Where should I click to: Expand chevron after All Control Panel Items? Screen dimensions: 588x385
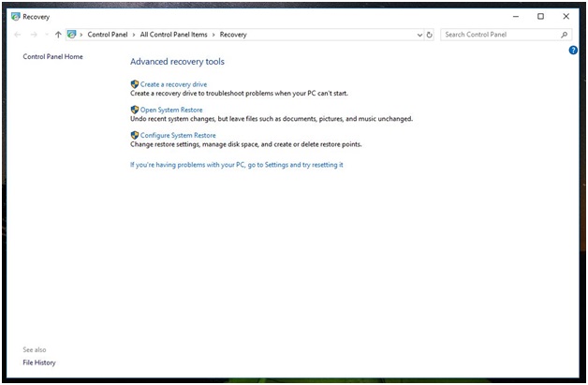click(213, 35)
